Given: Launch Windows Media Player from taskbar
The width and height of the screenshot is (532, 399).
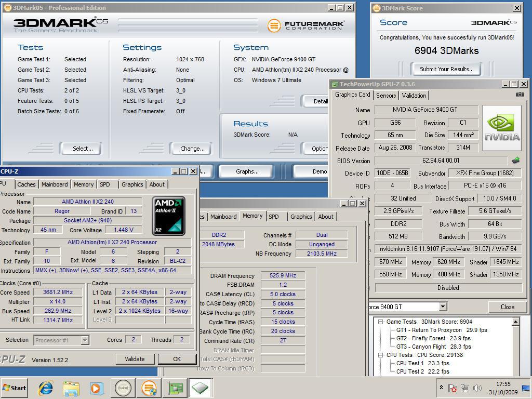Looking at the screenshot, I should click(x=96, y=388).
